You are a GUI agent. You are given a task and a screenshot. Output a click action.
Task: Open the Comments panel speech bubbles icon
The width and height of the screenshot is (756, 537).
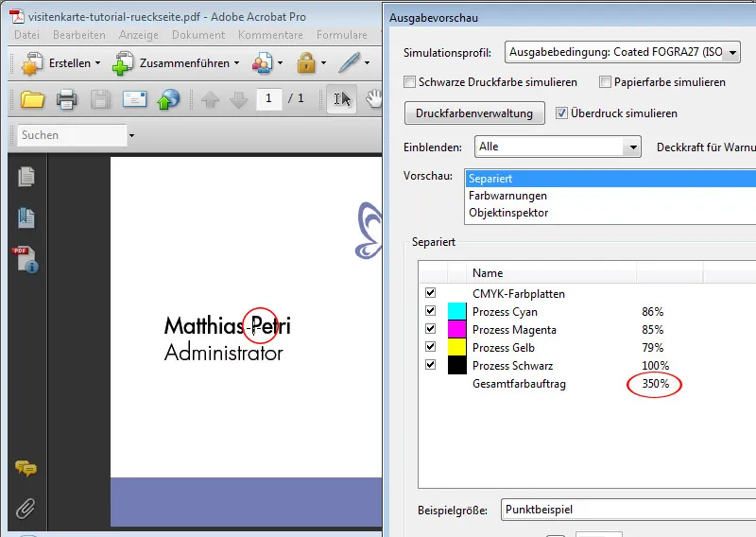tap(26, 468)
